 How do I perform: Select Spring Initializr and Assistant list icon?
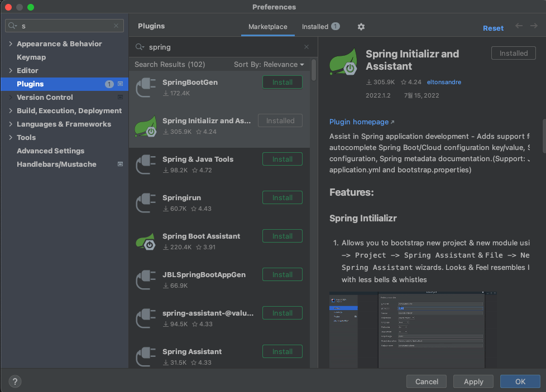coord(146,126)
